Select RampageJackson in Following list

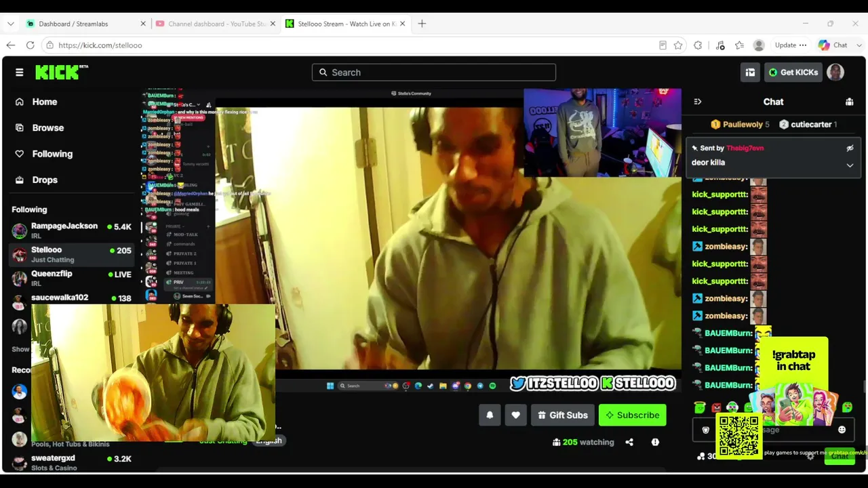pos(72,230)
